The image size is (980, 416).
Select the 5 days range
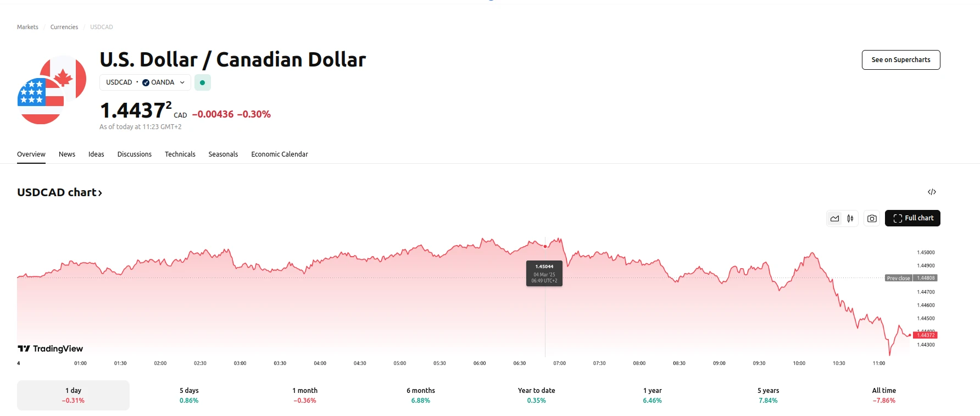189,395
